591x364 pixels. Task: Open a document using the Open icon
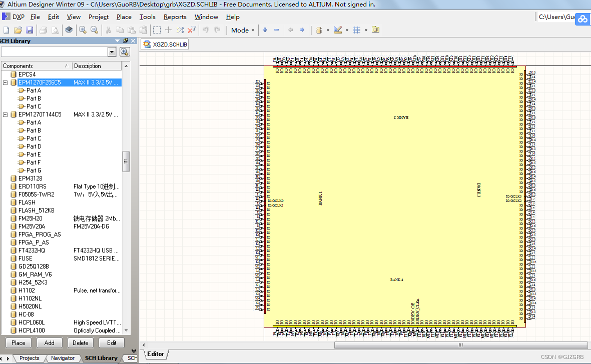(18, 30)
